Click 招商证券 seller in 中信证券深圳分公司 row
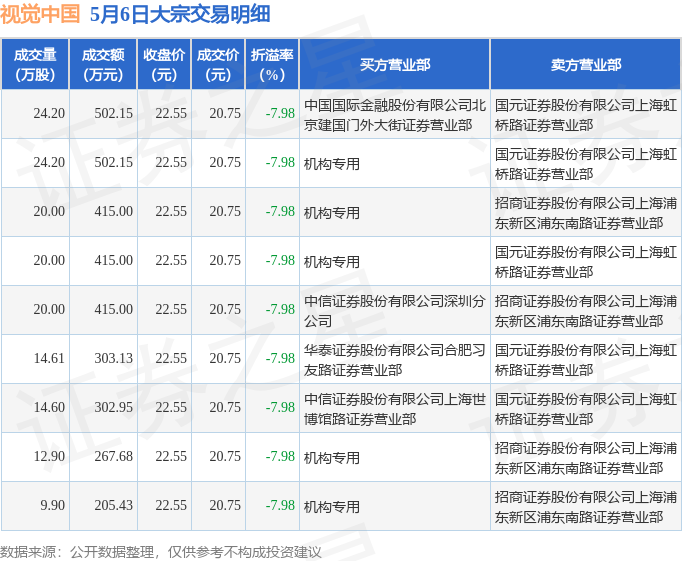Viewport: 682px width, 561px height. pyautogui.click(x=585, y=311)
